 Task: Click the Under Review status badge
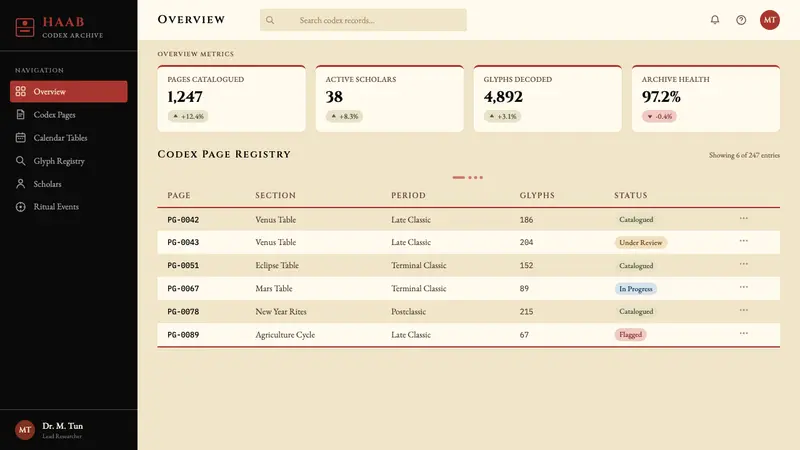click(x=640, y=242)
